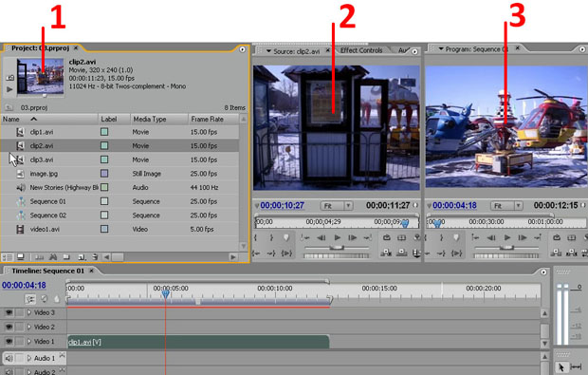Play the clip in Source monitor
Image resolution: width=588 pixels, height=375 pixels.
point(337,237)
